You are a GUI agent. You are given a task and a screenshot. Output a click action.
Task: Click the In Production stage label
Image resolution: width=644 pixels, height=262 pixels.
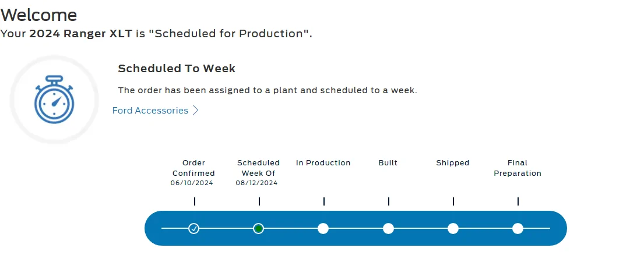(323, 163)
